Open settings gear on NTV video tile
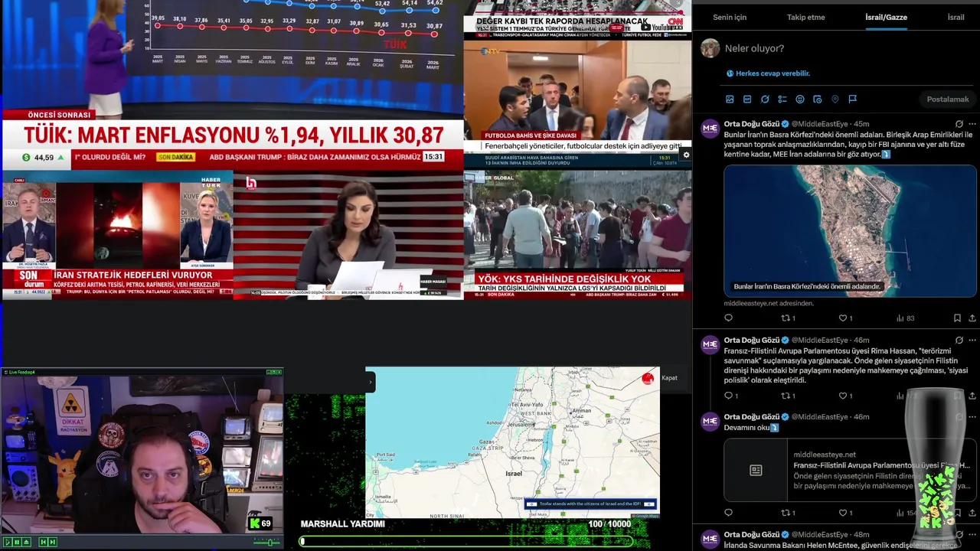 coord(686,155)
